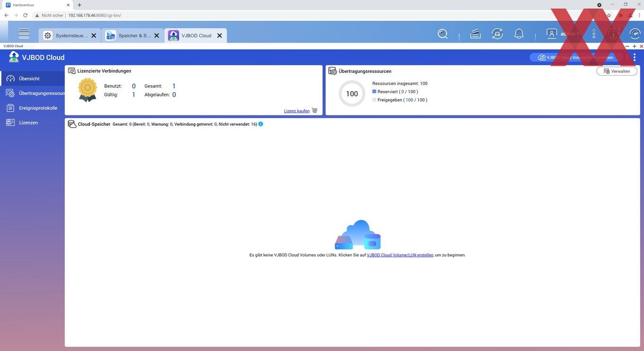644x351 pixels.
Task: Open Ereignisprotokolle in sidebar
Action: [32, 108]
